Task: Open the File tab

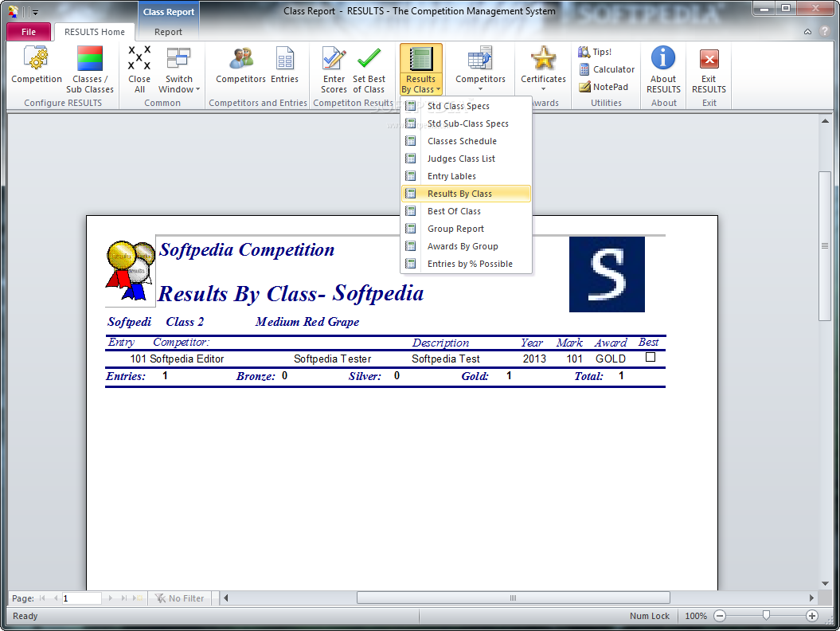Action: coord(29,32)
